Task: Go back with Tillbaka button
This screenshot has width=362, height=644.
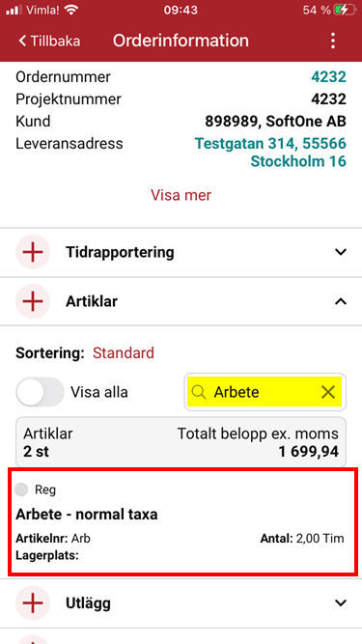Action: click(x=49, y=42)
